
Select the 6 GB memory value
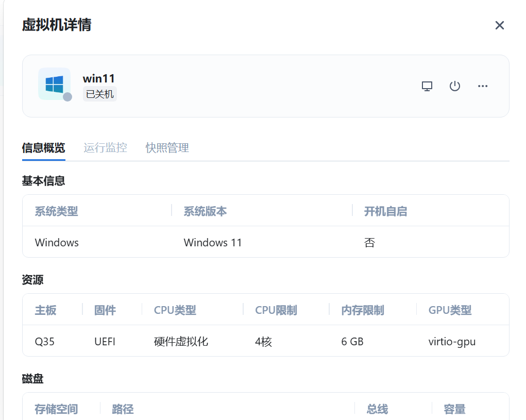pyautogui.click(x=352, y=342)
